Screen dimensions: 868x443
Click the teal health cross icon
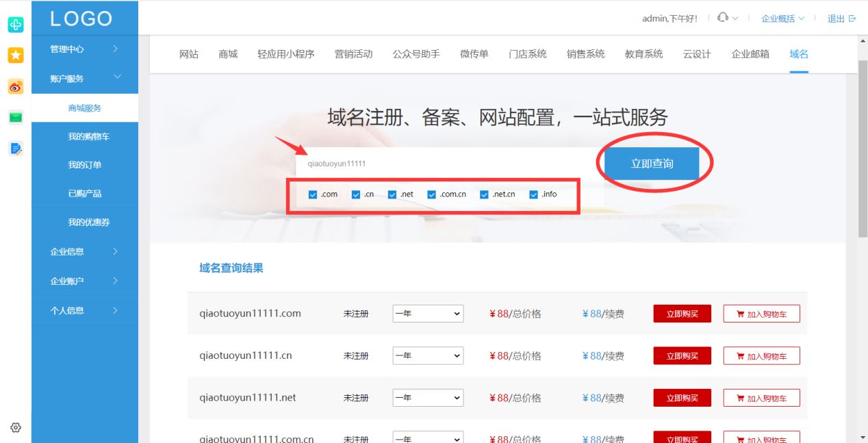15,24
